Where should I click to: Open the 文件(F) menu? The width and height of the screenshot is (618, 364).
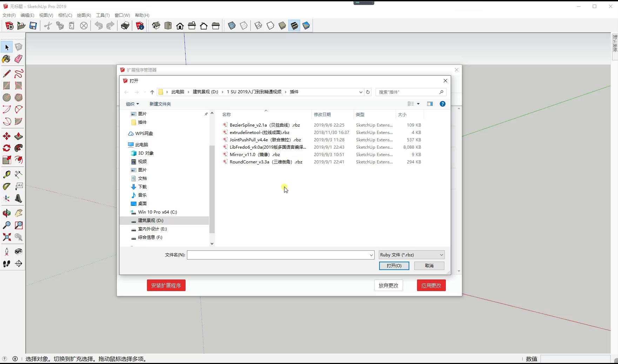tap(9, 15)
